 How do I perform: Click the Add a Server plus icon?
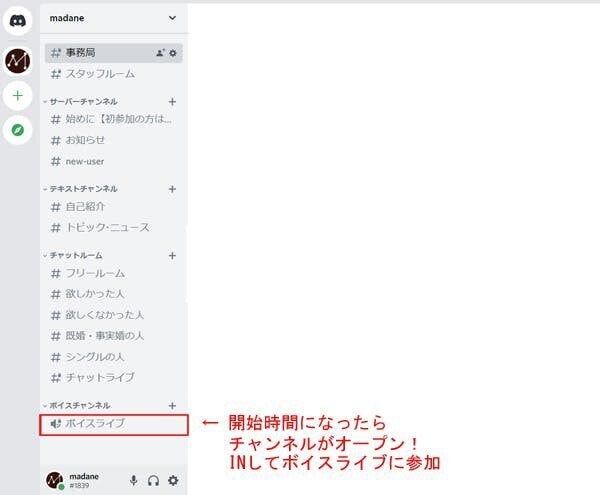(17, 96)
